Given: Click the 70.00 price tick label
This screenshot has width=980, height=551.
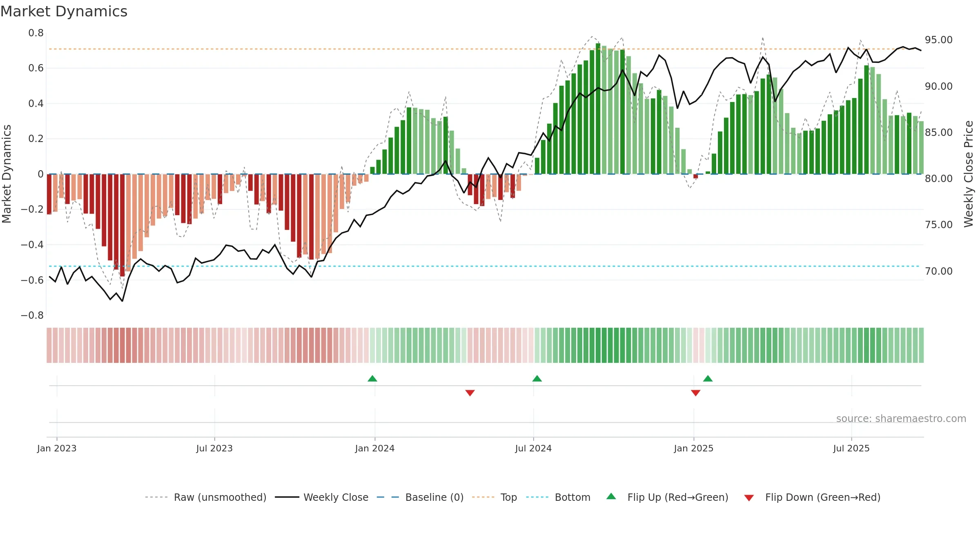Looking at the screenshot, I should click(939, 271).
